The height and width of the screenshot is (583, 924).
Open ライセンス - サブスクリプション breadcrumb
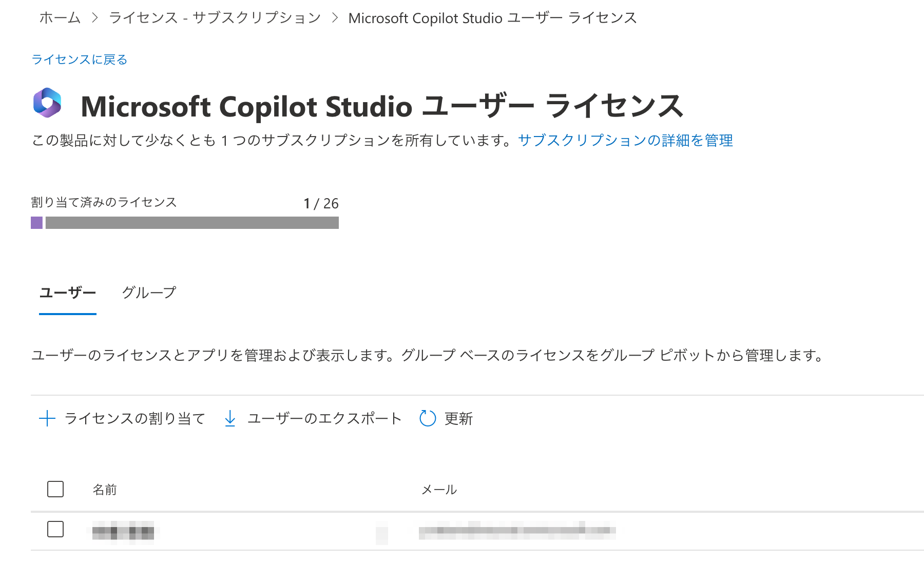(x=215, y=18)
